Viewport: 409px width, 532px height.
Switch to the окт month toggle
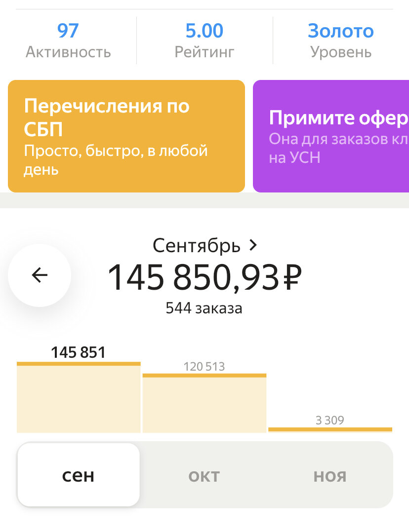204,474
